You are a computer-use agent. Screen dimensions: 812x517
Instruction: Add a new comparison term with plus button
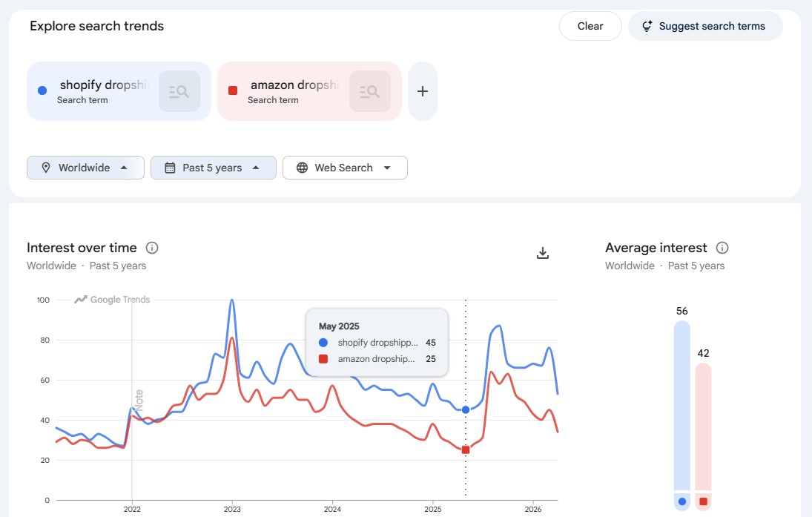422,90
